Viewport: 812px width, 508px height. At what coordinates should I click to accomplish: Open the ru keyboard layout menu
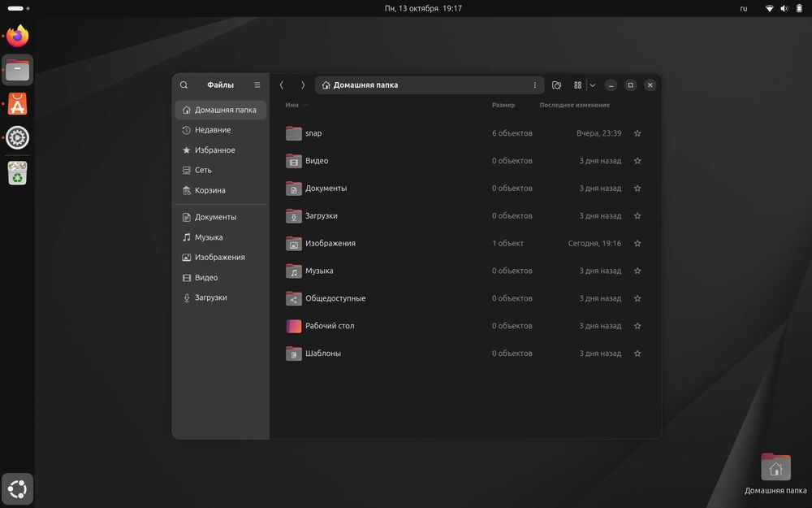[x=744, y=8]
